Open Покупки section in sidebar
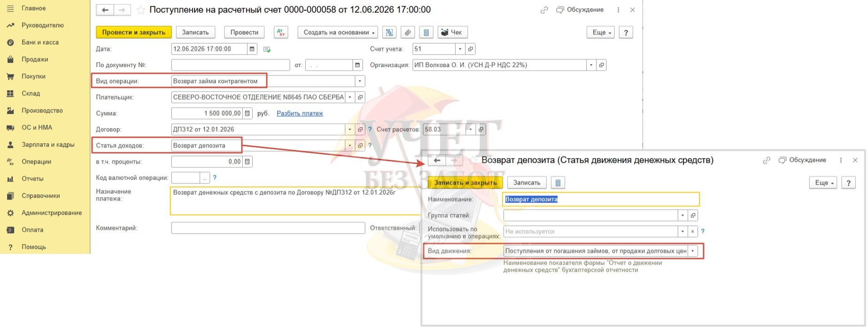Viewport: 868px width, 330px height. [33, 76]
